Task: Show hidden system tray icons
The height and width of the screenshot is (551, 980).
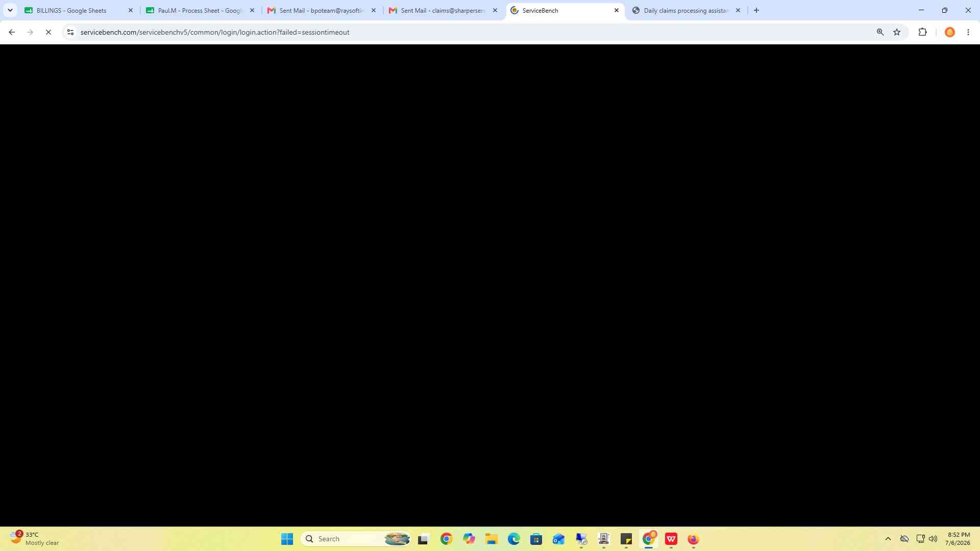Action: point(888,539)
